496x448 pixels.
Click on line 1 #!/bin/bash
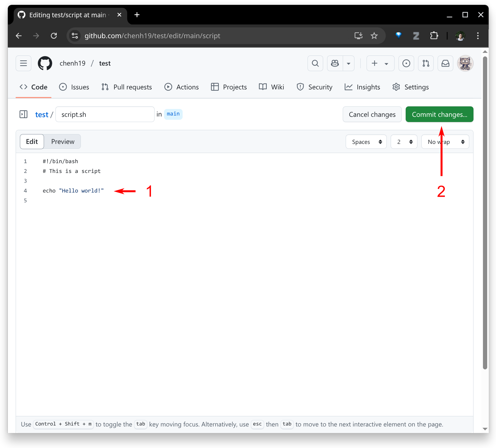tap(60, 161)
